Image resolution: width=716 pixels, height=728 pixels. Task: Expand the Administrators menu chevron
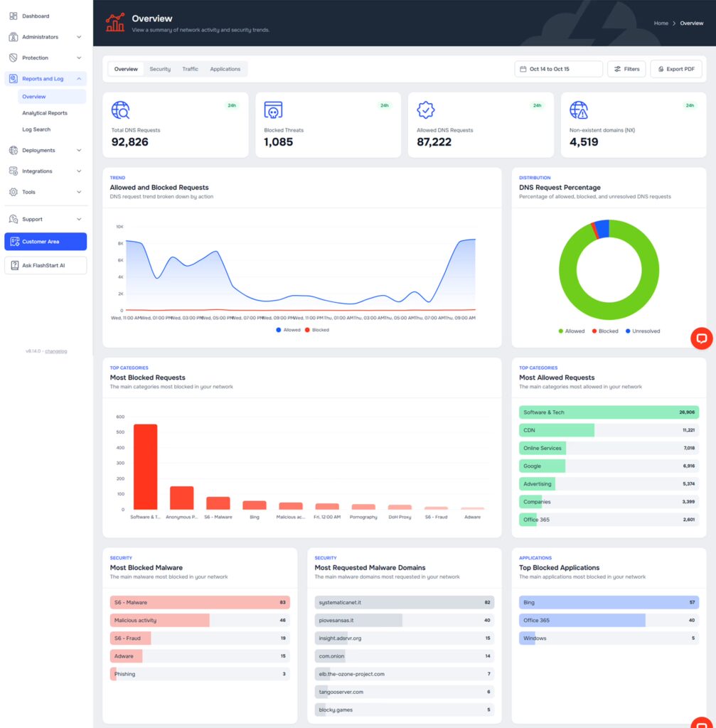point(79,37)
